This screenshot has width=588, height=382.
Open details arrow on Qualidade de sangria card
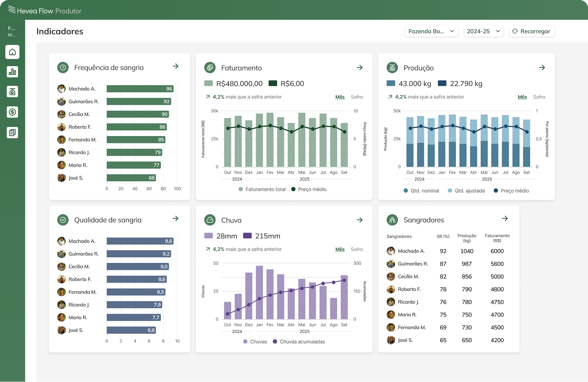click(x=175, y=218)
